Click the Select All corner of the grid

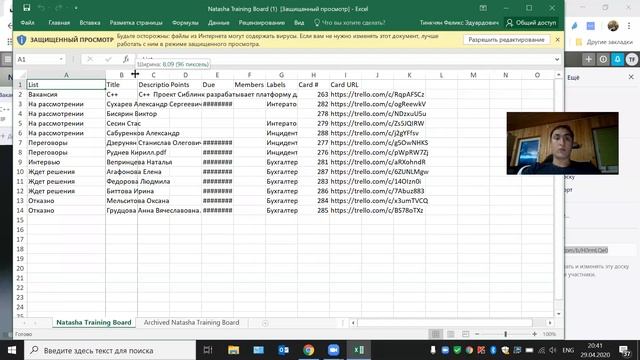pos(20,75)
